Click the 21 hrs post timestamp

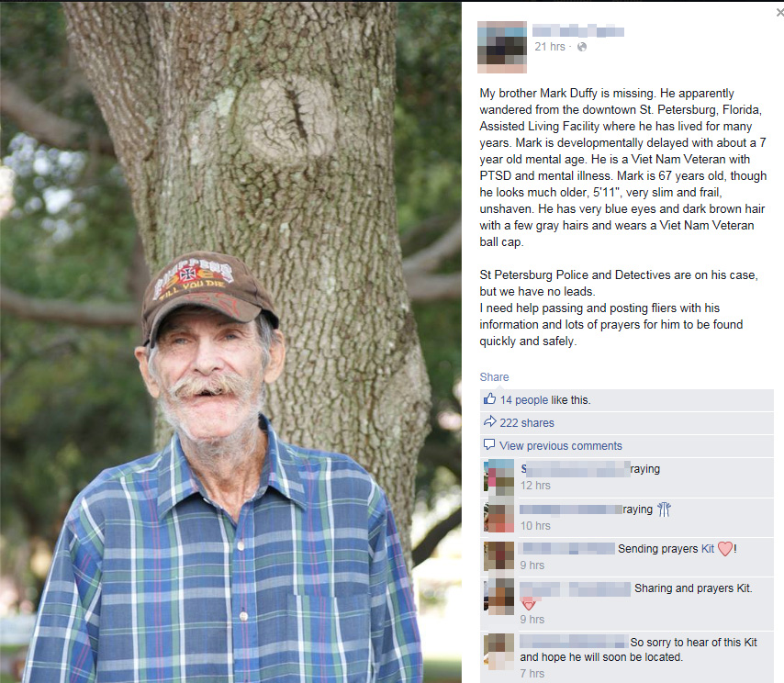[550, 47]
